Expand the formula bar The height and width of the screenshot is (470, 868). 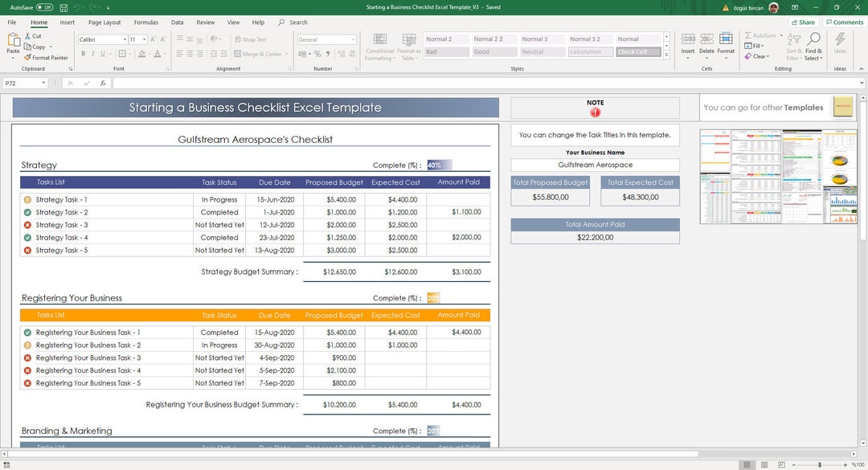(862, 83)
